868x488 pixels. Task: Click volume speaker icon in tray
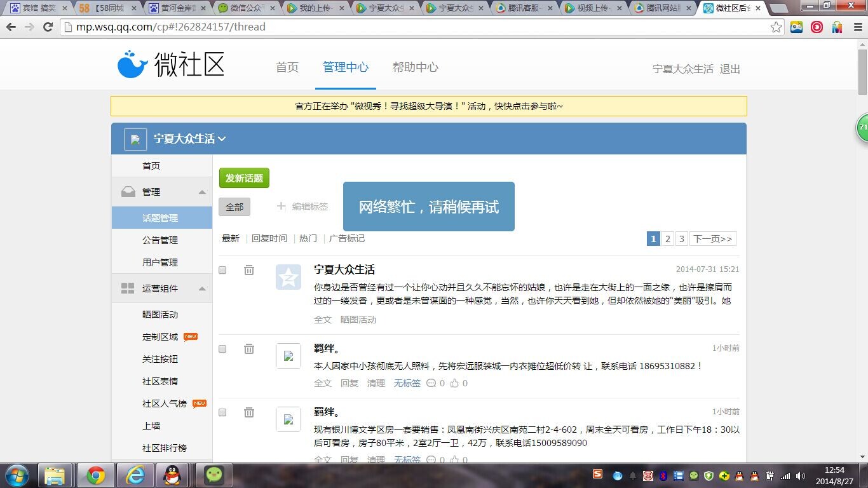click(801, 475)
